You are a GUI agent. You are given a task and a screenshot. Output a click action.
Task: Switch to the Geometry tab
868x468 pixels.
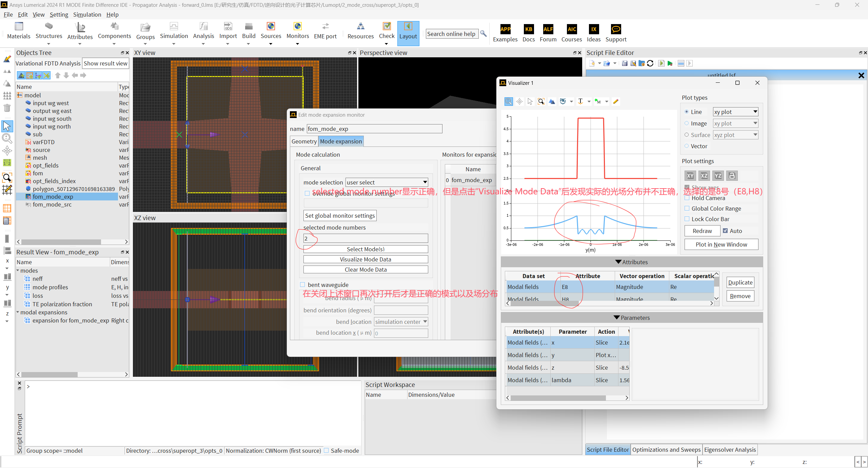[x=304, y=141]
